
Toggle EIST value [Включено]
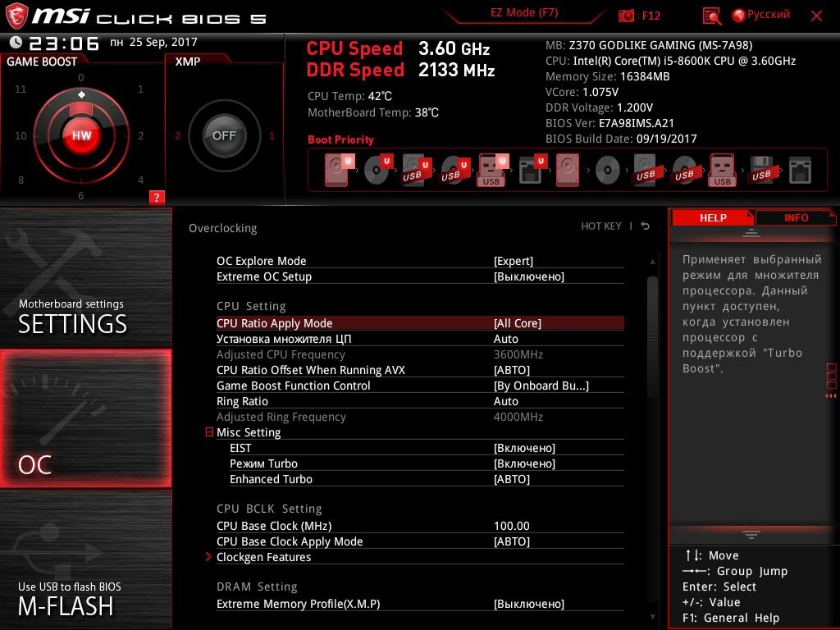coord(524,448)
